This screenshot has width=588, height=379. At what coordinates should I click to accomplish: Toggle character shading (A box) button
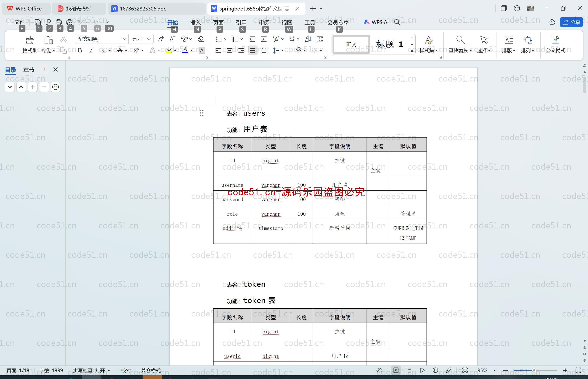click(202, 50)
